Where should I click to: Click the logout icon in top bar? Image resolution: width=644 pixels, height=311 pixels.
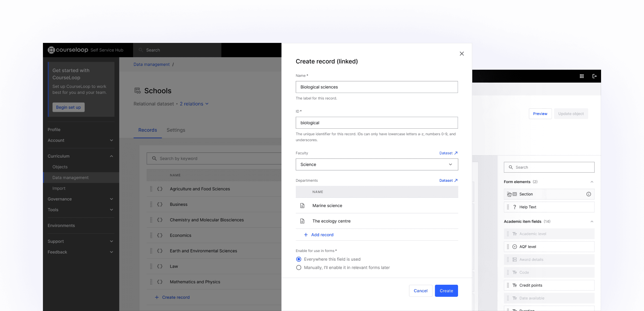[x=594, y=76]
